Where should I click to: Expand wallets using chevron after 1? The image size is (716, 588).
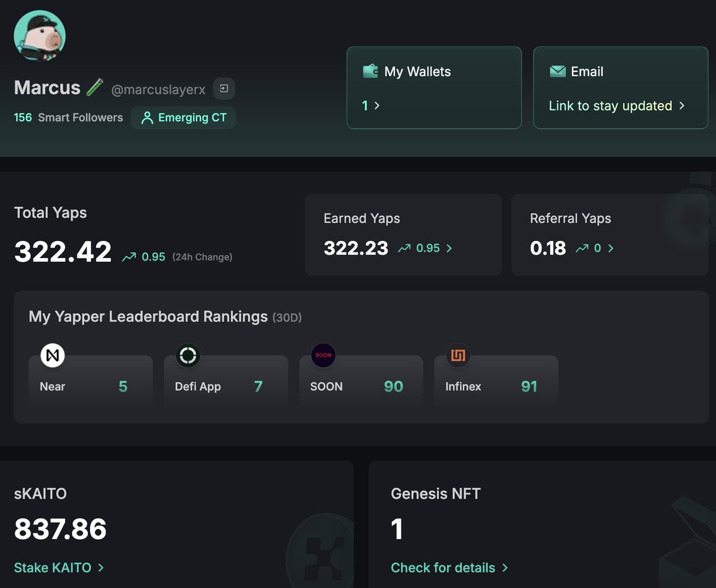[x=377, y=106]
